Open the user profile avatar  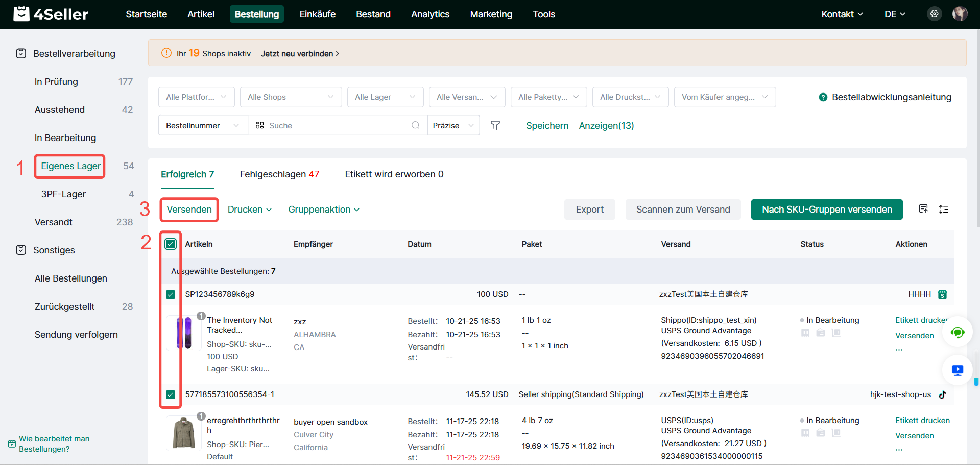(960, 14)
